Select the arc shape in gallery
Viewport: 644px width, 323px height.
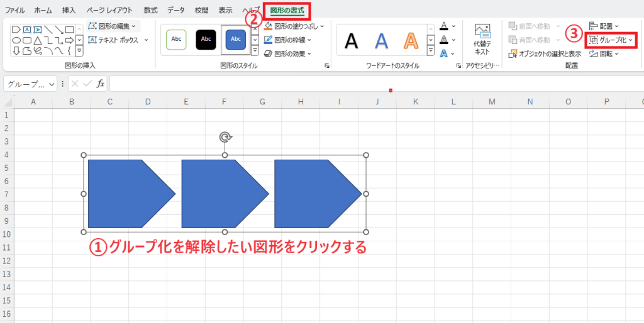[x=48, y=50]
